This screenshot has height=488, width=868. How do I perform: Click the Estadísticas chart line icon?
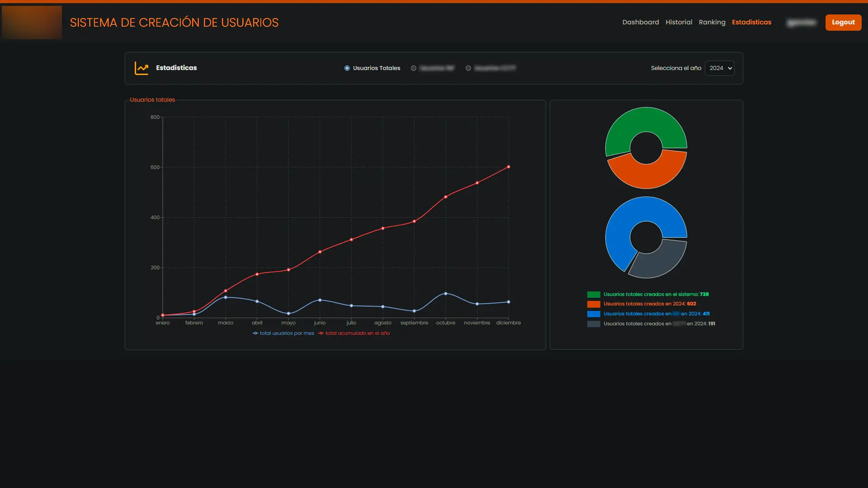click(x=142, y=68)
